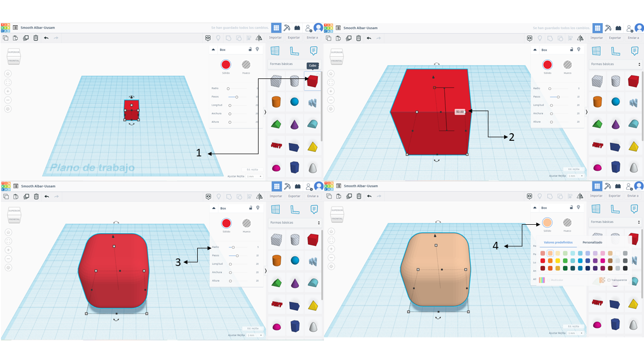Viewport: 644px width, 362px height.
Task: Click the Importar button in bottom-left screenshot
Action: point(275,196)
